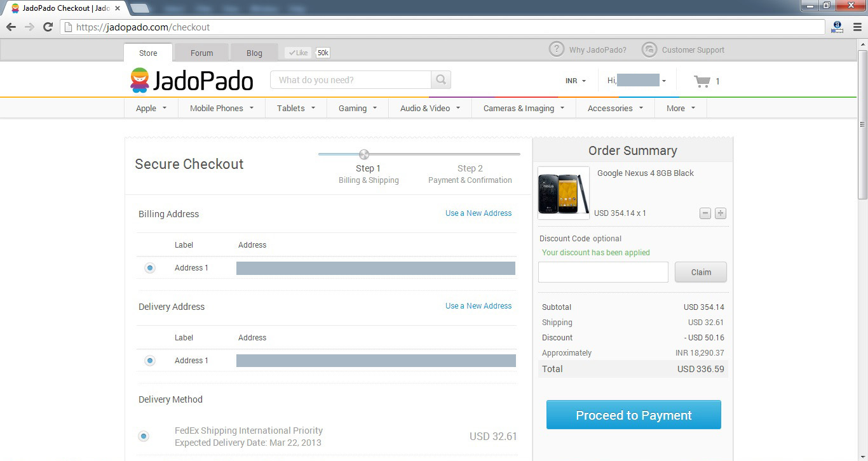This screenshot has height=461, width=868.
Task: Open the Chrome menu icon
Action: pos(858,27)
